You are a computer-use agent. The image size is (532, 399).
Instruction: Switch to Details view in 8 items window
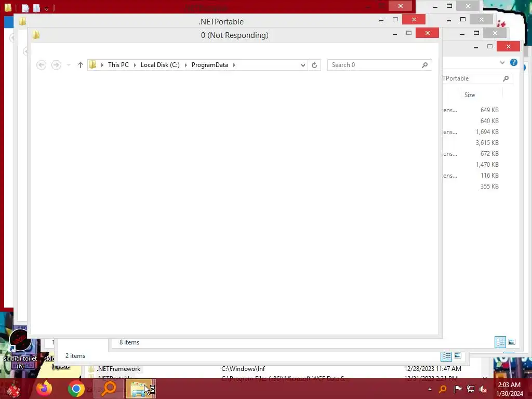tap(500, 342)
